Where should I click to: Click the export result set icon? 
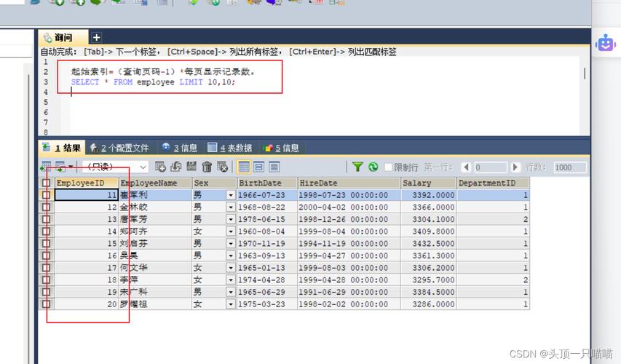[46, 167]
